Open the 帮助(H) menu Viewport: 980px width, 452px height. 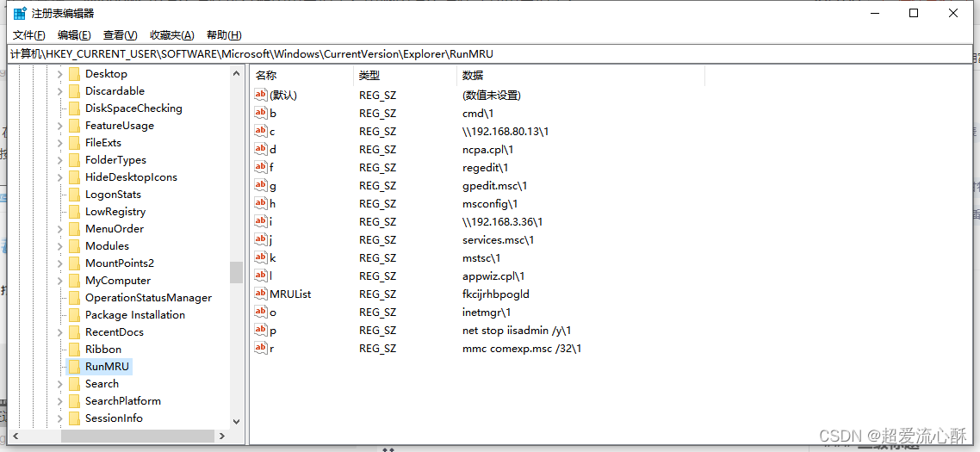[225, 35]
